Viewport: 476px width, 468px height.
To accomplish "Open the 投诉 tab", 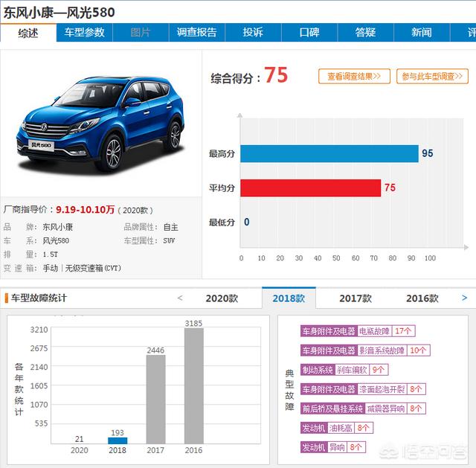I will (x=253, y=32).
